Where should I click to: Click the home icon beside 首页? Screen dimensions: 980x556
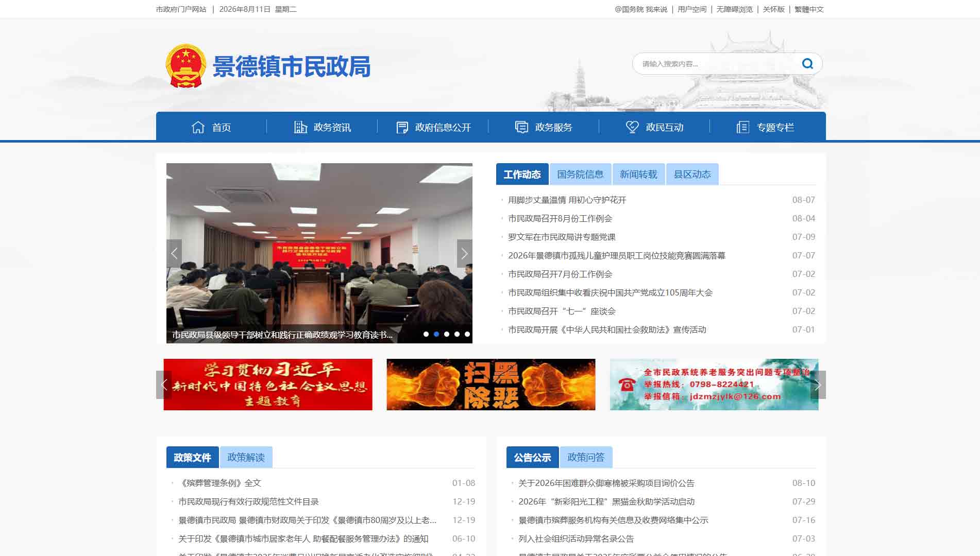[x=198, y=127]
